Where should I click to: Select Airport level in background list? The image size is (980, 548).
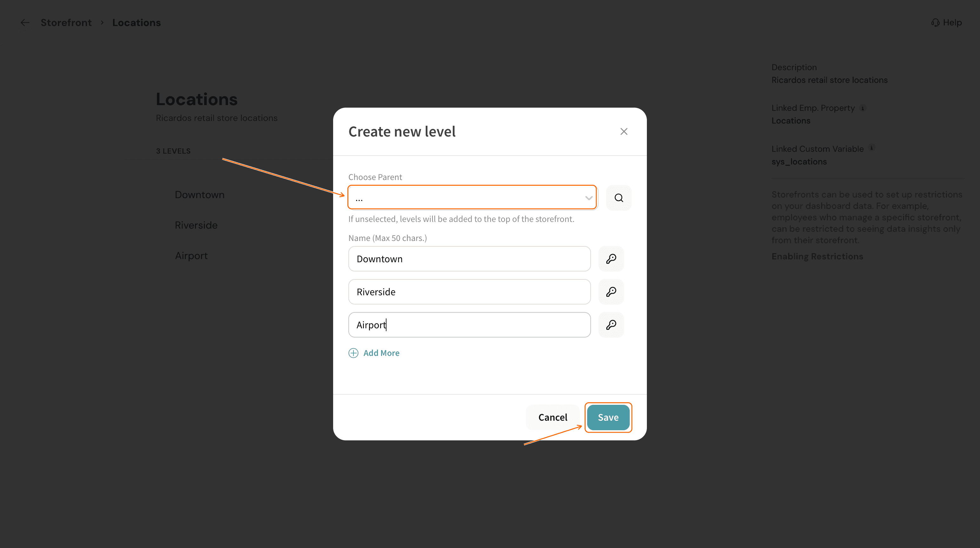tap(191, 256)
